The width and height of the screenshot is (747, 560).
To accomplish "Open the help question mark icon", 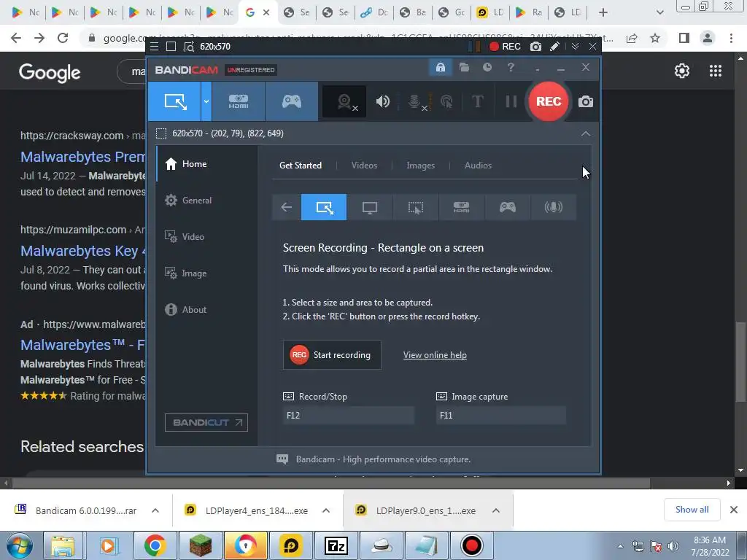I will pos(511,67).
